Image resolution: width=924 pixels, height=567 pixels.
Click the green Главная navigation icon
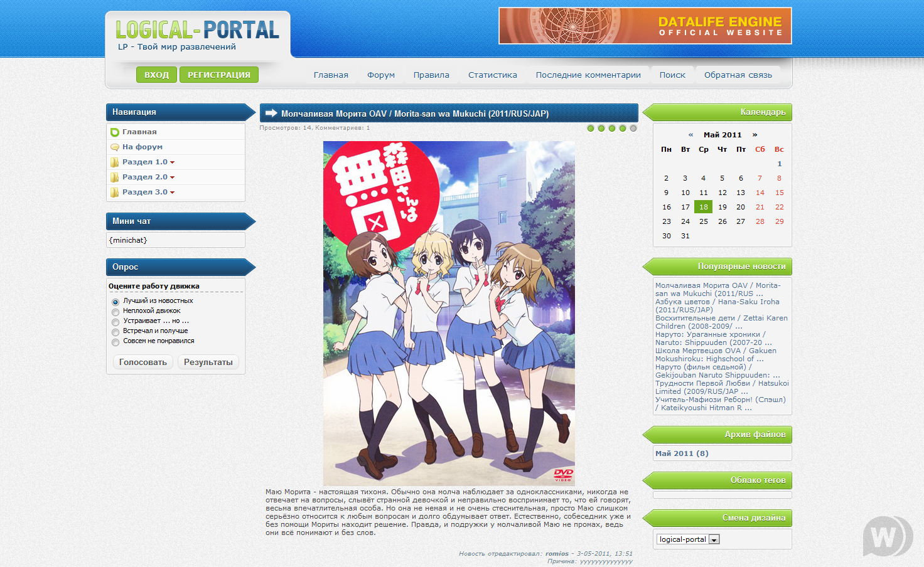coord(115,132)
